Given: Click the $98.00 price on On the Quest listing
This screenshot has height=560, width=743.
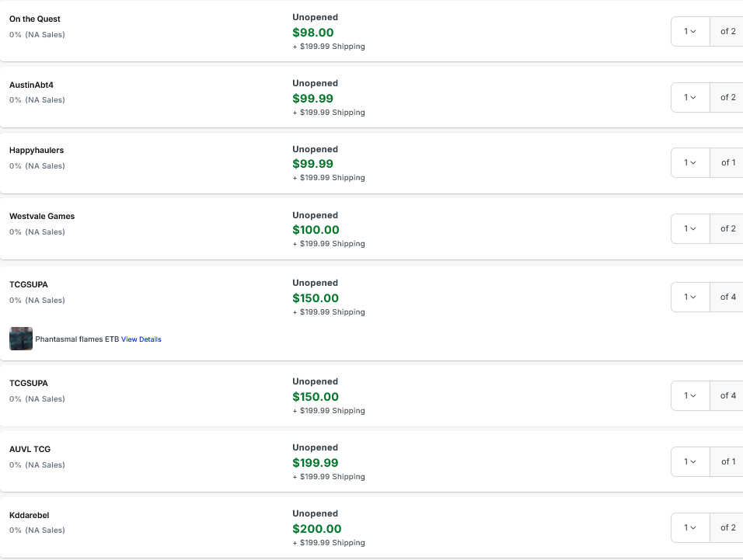Looking at the screenshot, I should click(313, 33).
